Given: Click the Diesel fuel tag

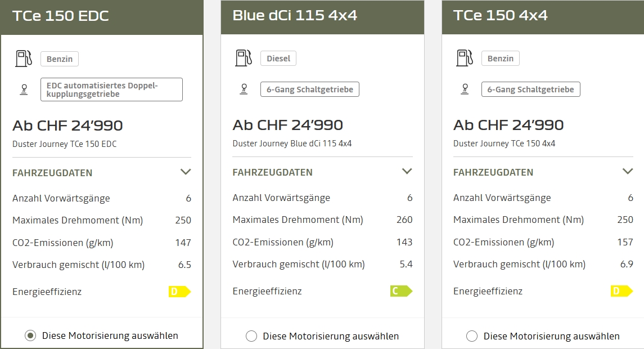Looking at the screenshot, I should click(278, 59).
